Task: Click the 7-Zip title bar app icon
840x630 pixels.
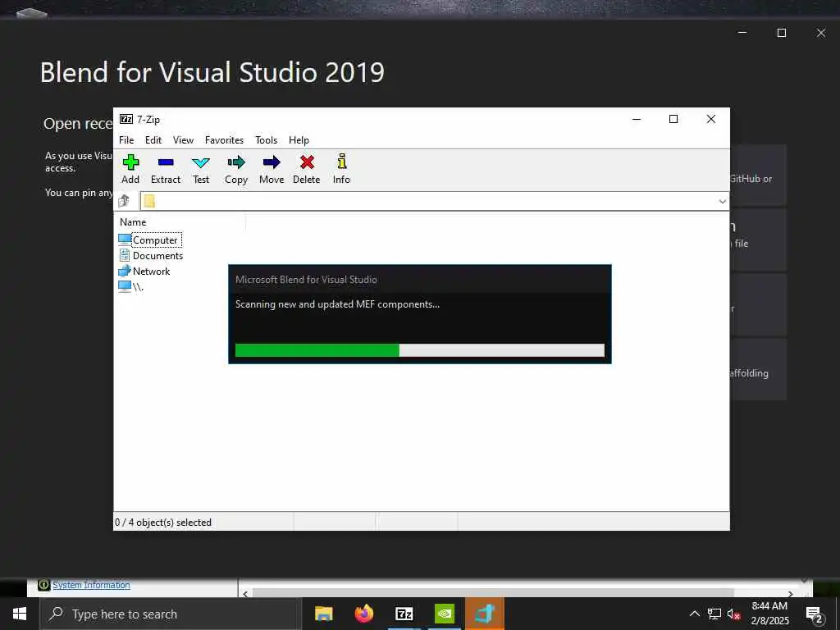Action: (x=126, y=119)
